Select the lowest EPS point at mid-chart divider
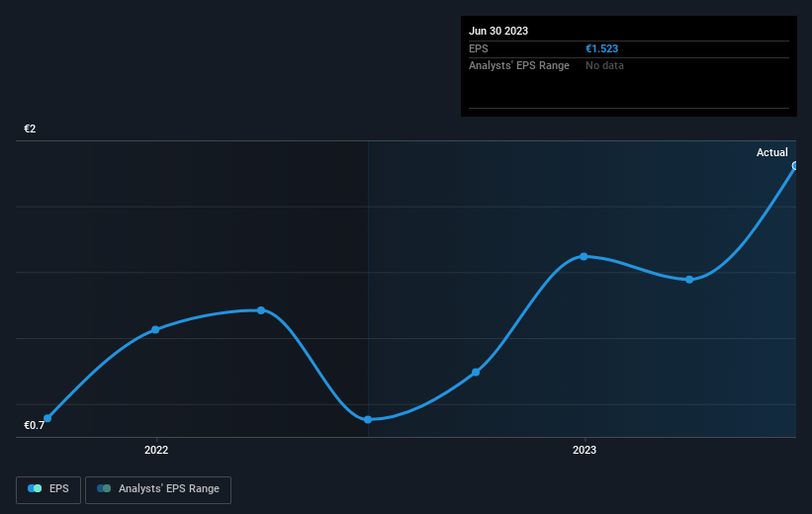The image size is (812, 514). coord(368,420)
